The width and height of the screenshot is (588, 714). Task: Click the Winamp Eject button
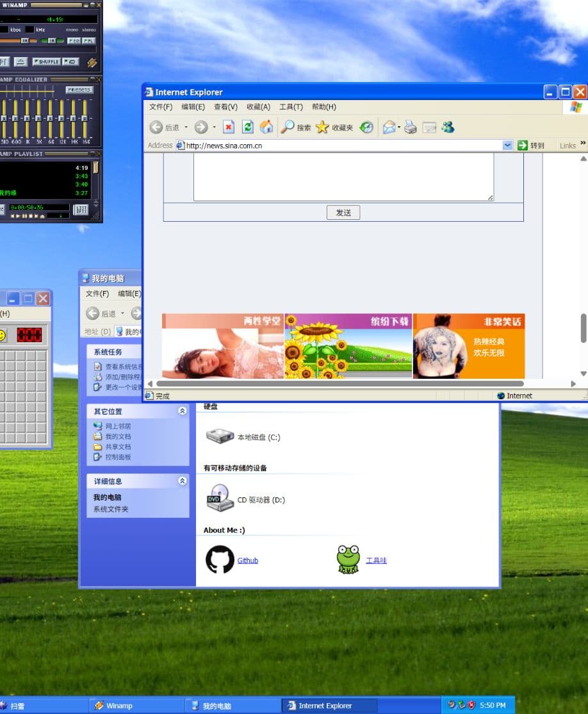(x=20, y=62)
